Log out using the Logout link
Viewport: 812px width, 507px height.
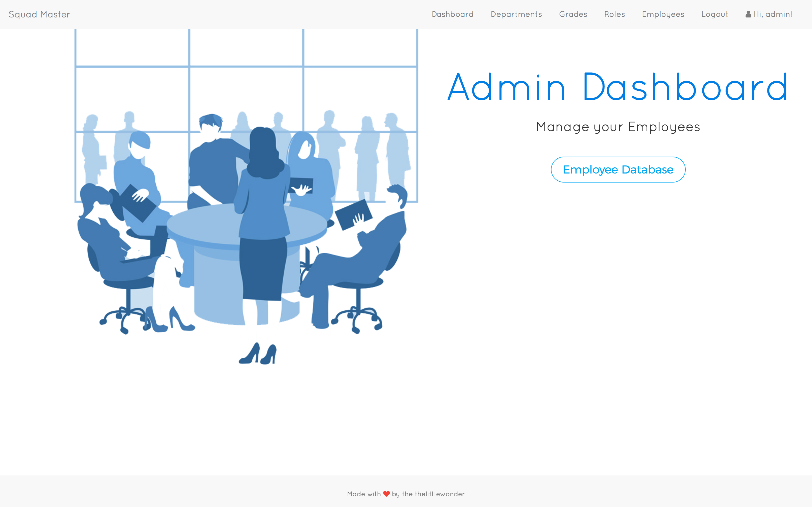714,14
